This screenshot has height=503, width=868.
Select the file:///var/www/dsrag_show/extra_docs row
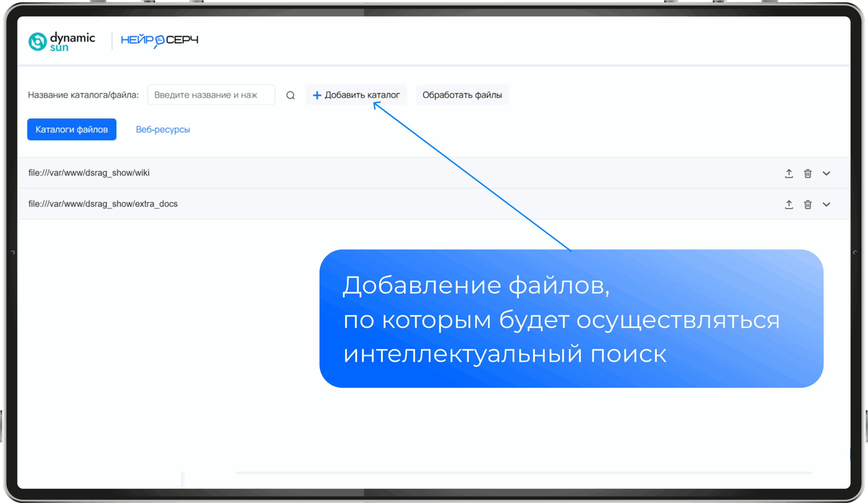point(103,204)
